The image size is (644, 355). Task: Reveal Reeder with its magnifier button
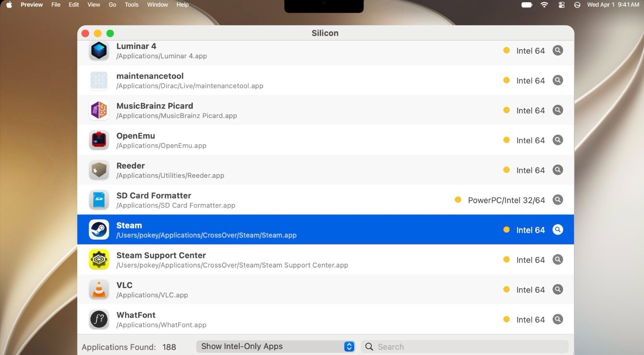(x=558, y=170)
